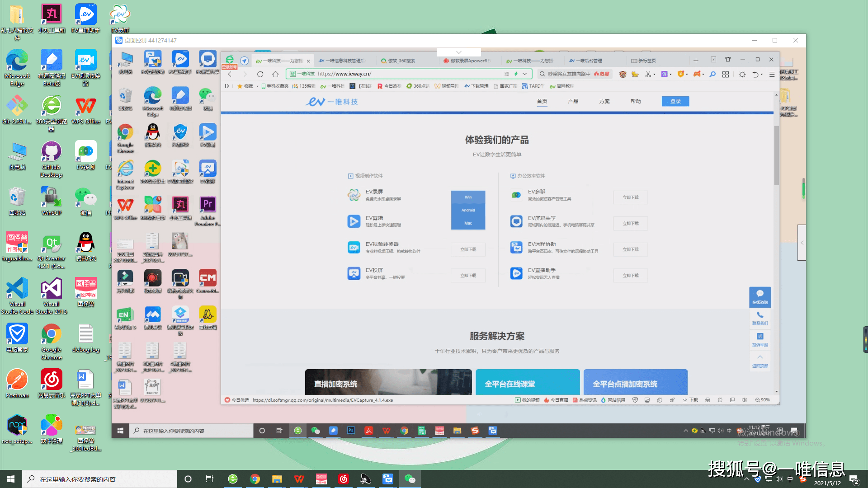The image size is (868, 488).
Task: Go back in the 360 browser
Action: (x=230, y=74)
